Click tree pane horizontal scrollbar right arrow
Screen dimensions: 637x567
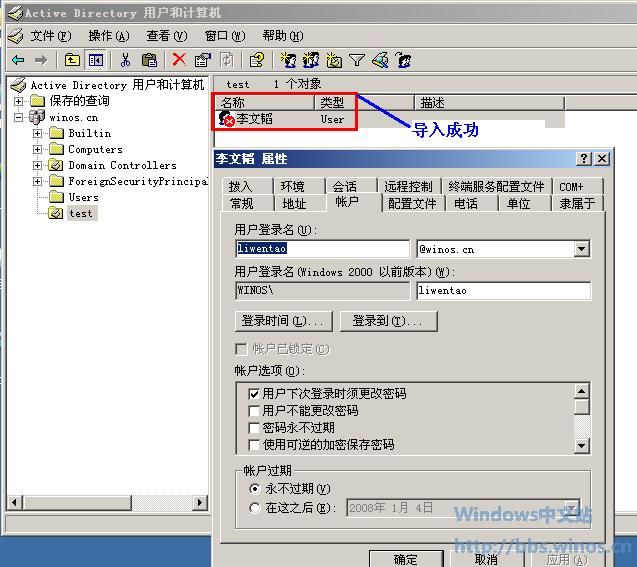coord(199,503)
